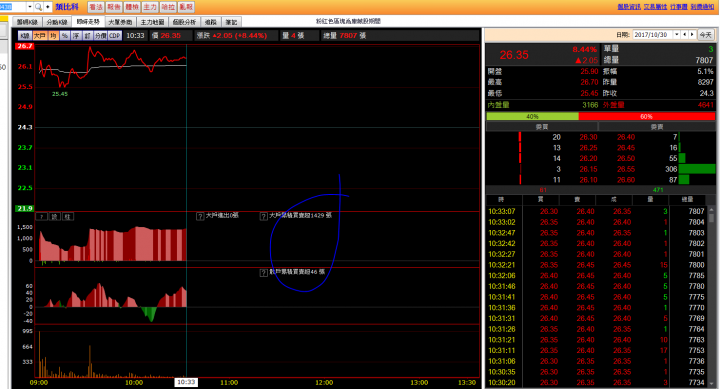Go to the next date with right arrow
The width and height of the screenshot is (720, 389).
click(x=692, y=34)
